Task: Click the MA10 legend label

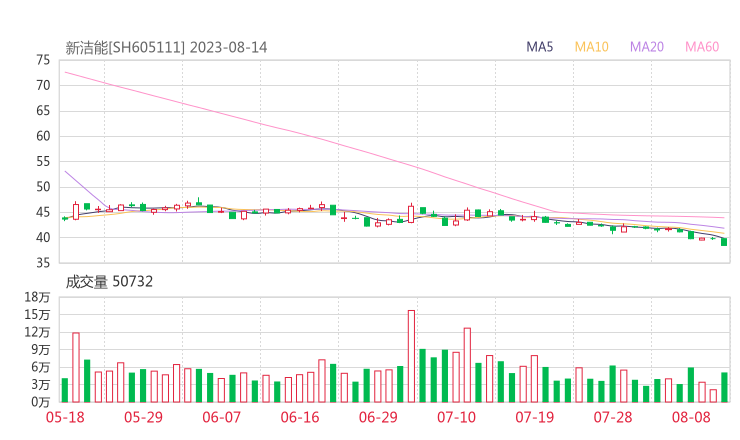Action: click(x=591, y=47)
